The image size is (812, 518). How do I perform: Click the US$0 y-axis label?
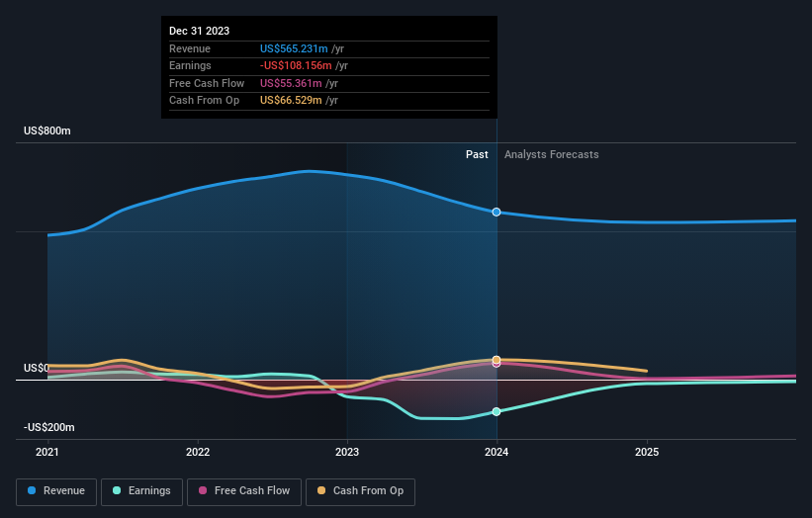pos(37,368)
